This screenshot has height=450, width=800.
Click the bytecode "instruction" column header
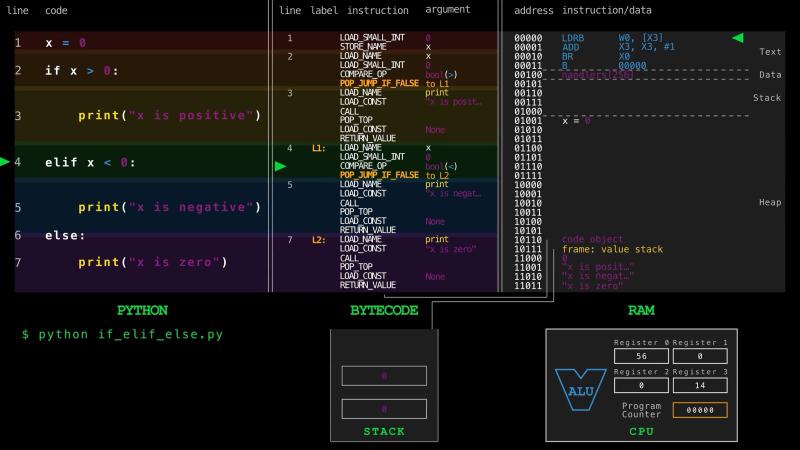coord(378,10)
